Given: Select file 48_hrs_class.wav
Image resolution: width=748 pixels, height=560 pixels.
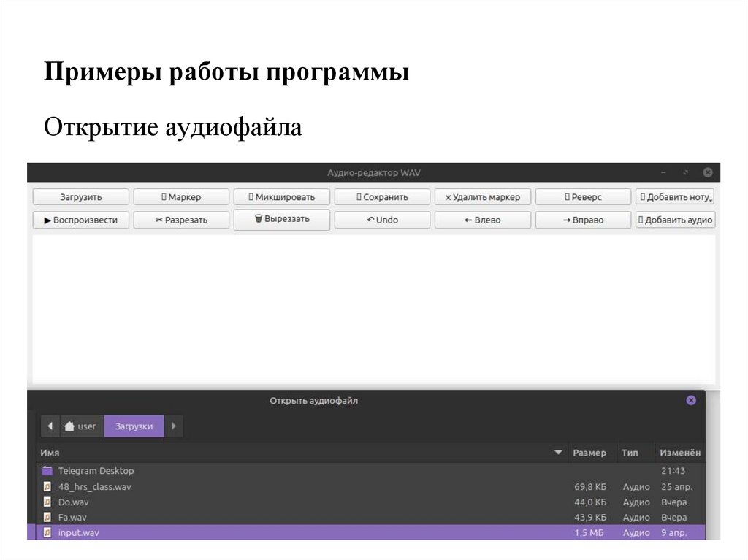Looking at the screenshot, I should click(x=370, y=486).
